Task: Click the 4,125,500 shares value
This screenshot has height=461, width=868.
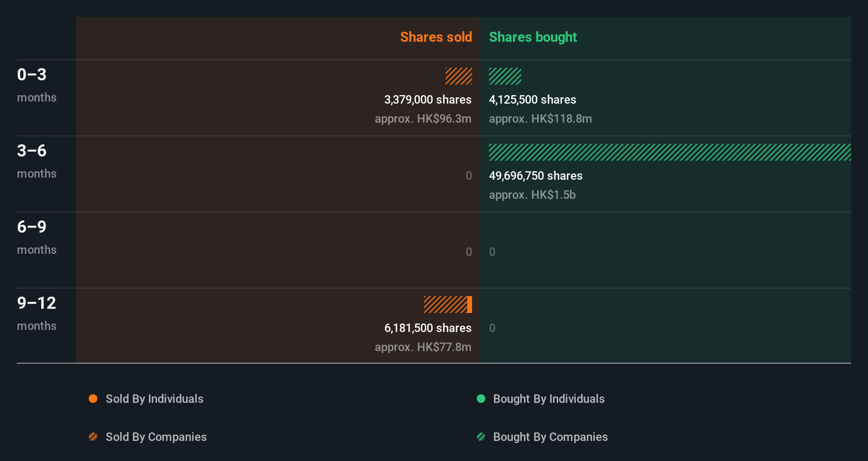Action: 532,100
